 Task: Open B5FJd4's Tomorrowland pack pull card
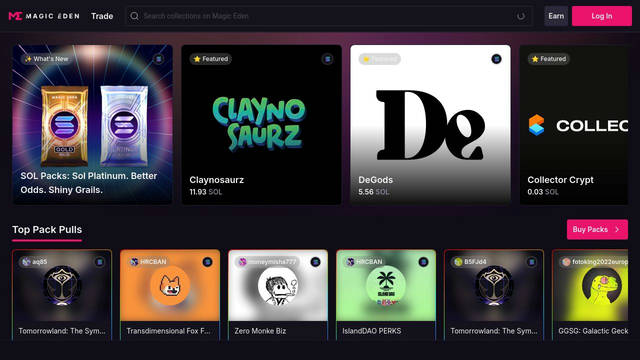tap(494, 295)
